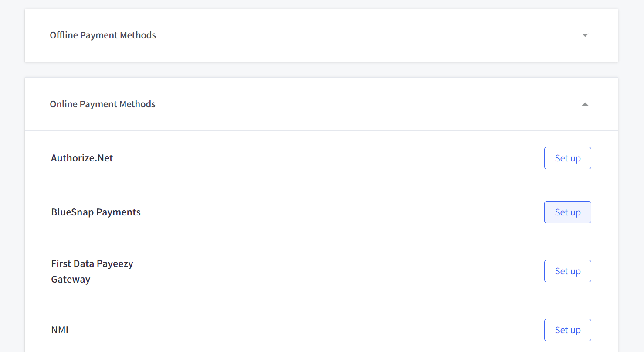
Task: Click the NMI label text
Action: pyautogui.click(x=60, y=330)
